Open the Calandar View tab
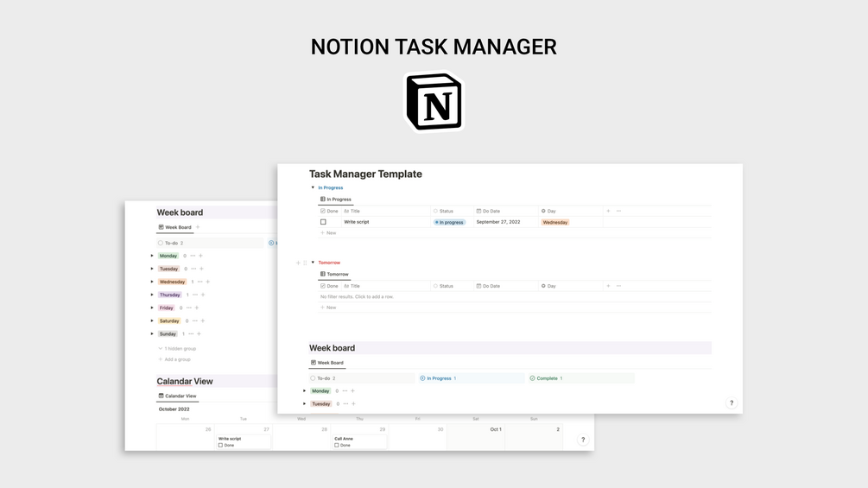 (x=178, y=396)
